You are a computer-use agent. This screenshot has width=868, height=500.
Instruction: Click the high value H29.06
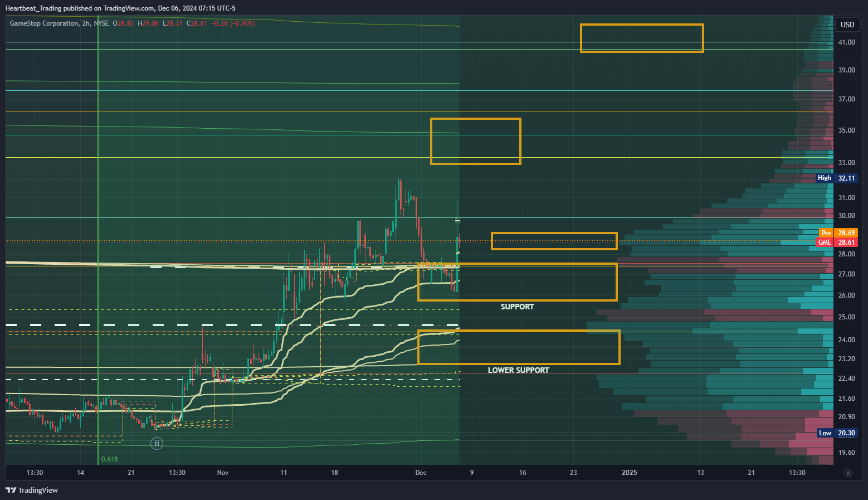pos(148,23)
